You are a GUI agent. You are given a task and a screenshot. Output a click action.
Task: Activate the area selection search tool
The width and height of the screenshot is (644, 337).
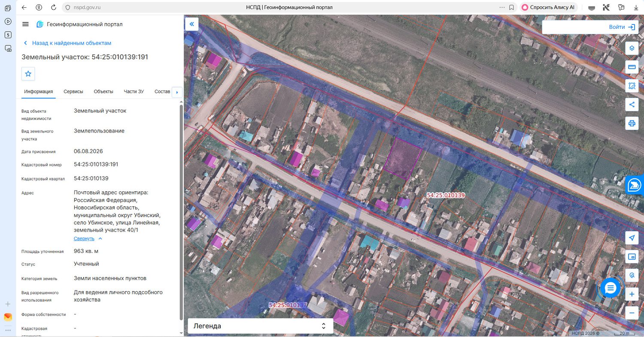click(632, 85)
